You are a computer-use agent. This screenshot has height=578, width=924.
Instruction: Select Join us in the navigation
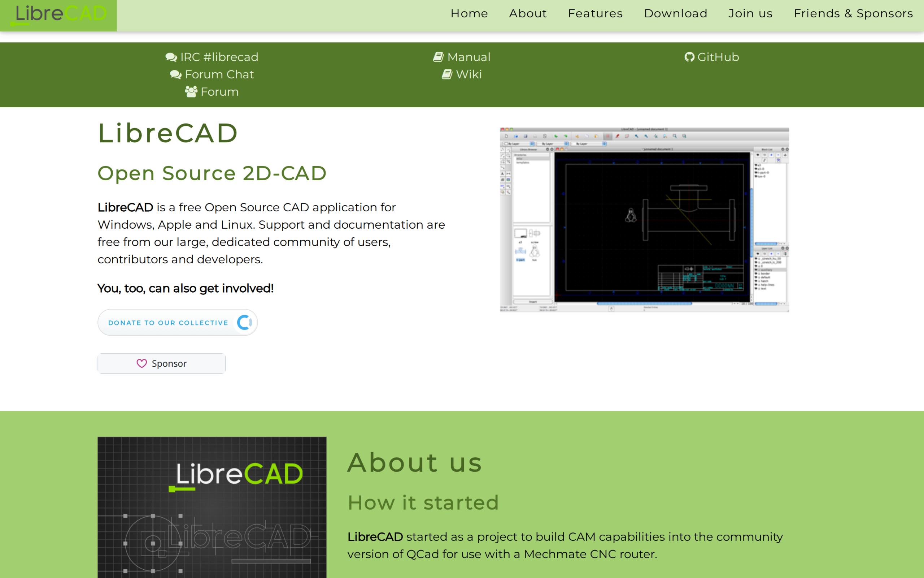click(x=750, y=13)
